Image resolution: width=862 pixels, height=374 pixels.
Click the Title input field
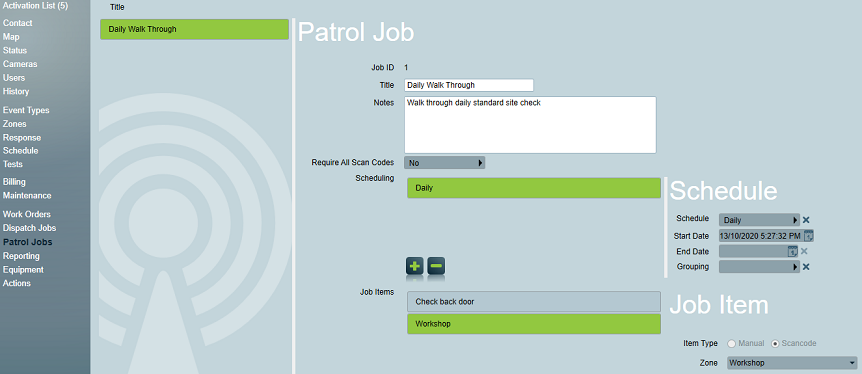coord(469,85)
